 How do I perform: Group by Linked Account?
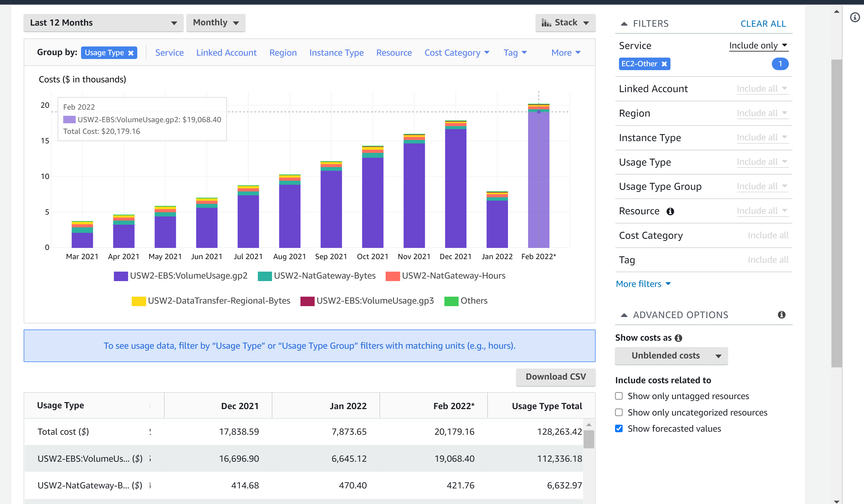(226, 53)
